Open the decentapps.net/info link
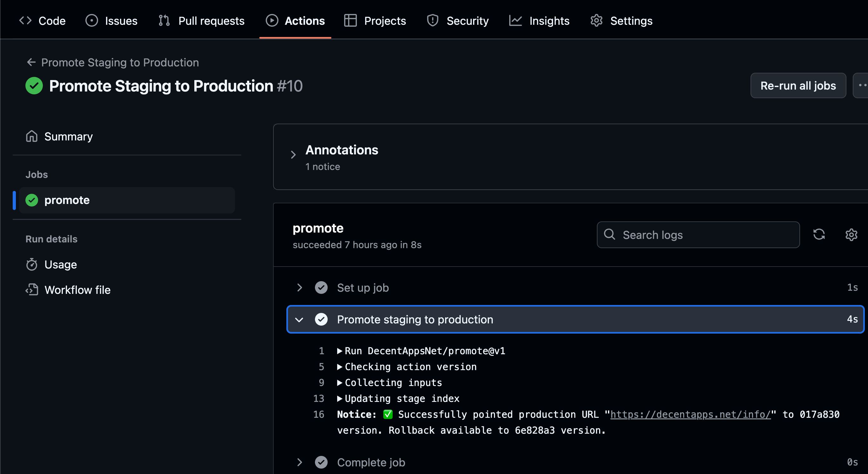Image resolution: width=868 pixels, height=474 pixels. (x=691, y=414)
